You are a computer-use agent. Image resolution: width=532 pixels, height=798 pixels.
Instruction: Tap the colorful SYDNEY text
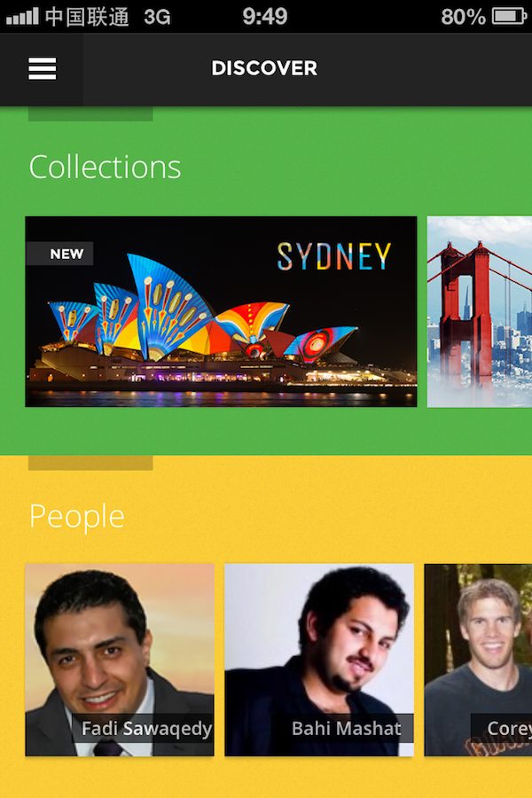334,256
